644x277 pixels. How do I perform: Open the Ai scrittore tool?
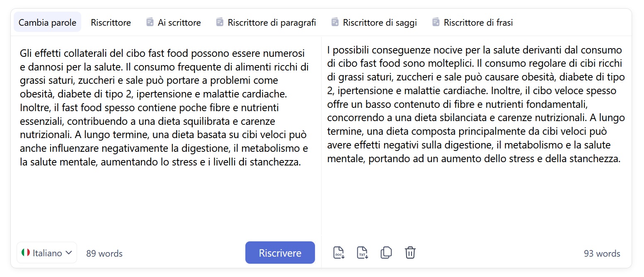(173, 22)
